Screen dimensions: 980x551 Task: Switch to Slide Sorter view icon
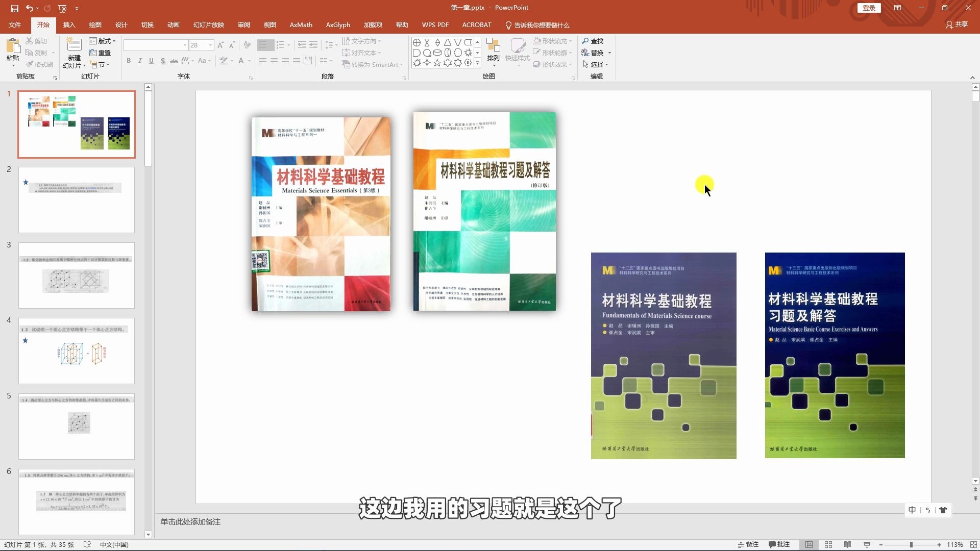click(828, 544)
